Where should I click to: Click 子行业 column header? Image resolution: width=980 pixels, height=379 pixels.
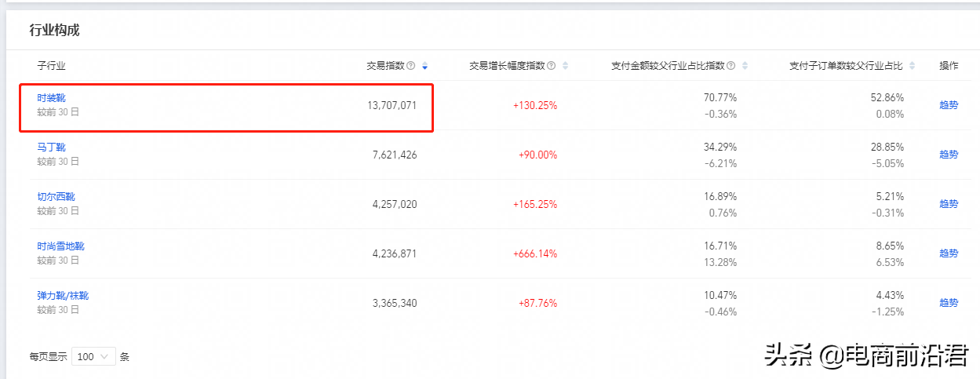[x=52, y=66]
